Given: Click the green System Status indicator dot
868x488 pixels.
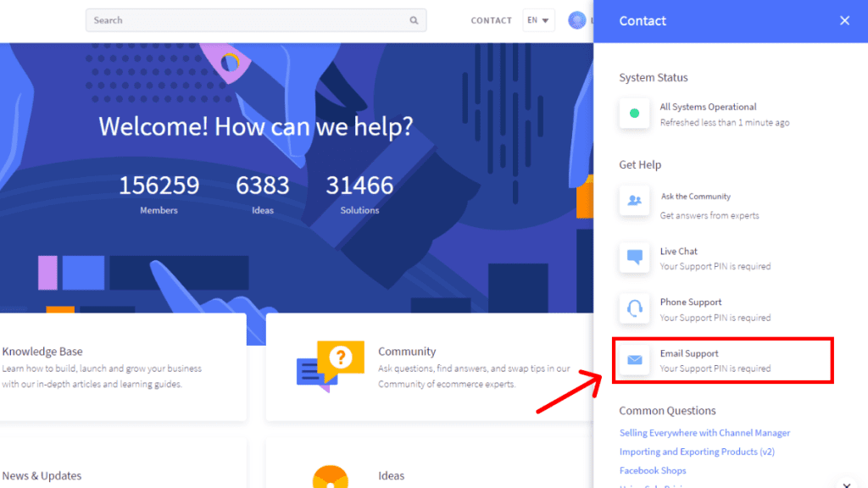Looking at the screenshot, I should [634, 111].
